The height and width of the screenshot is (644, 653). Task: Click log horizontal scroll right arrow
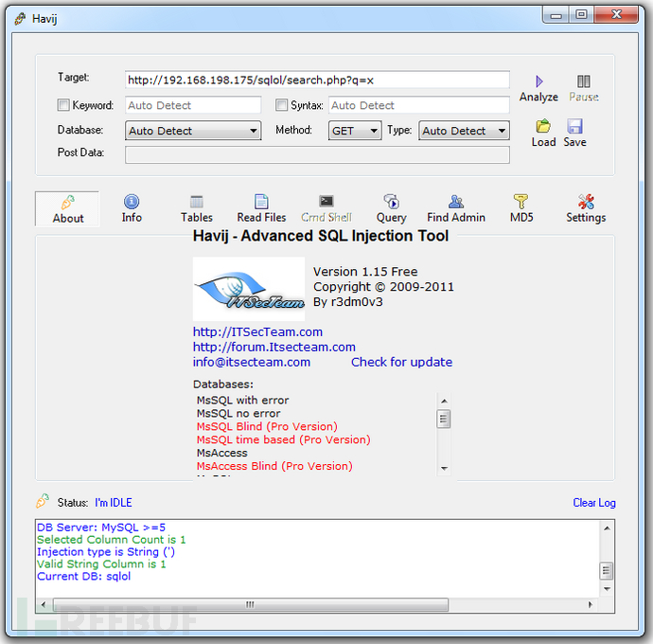590,604
